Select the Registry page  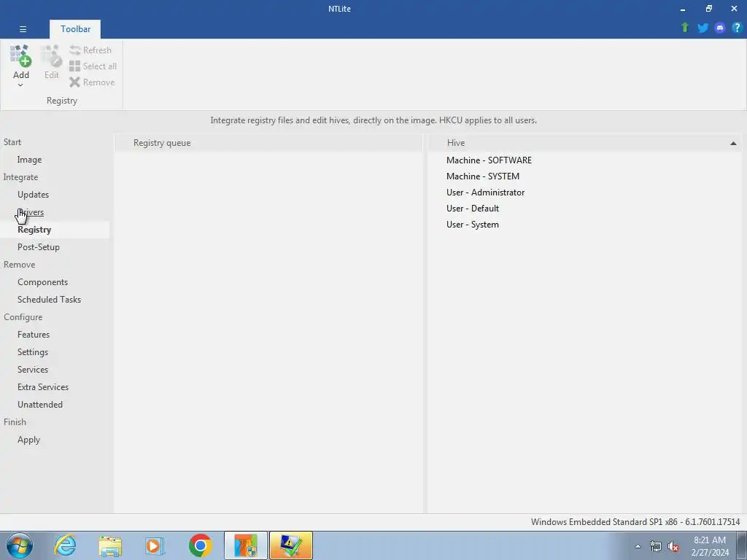[34, 230]
